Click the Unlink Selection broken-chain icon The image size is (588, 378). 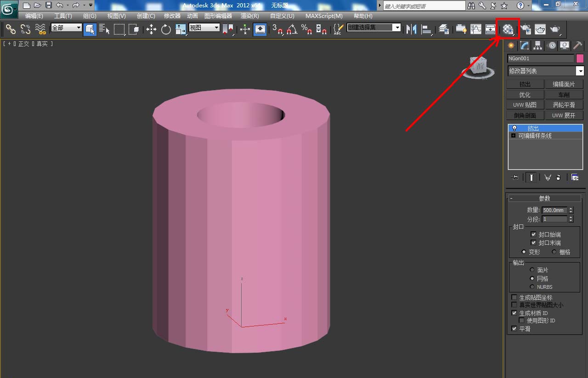[x=26, y=29]
